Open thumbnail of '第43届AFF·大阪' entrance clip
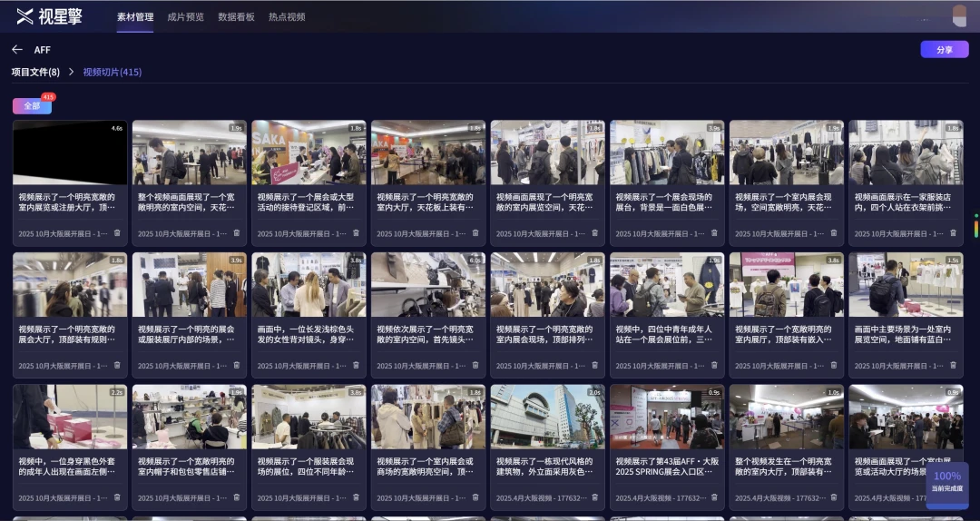 667,417
